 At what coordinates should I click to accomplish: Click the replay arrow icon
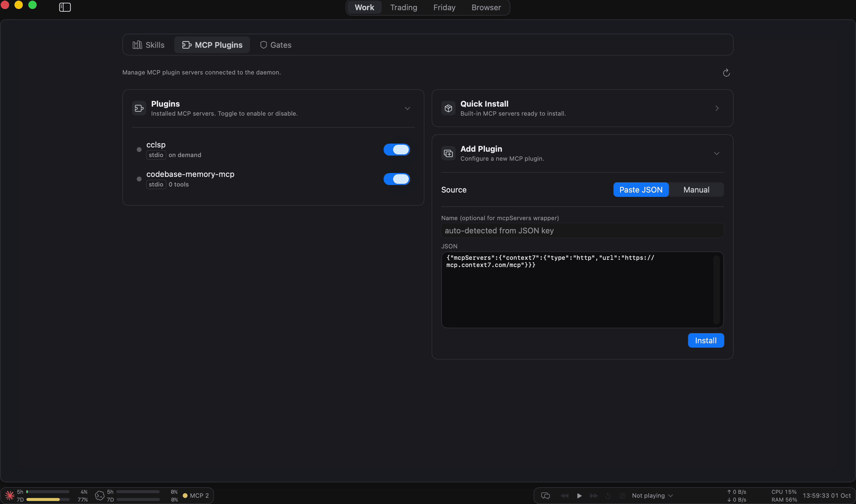(x=608, y=496)
